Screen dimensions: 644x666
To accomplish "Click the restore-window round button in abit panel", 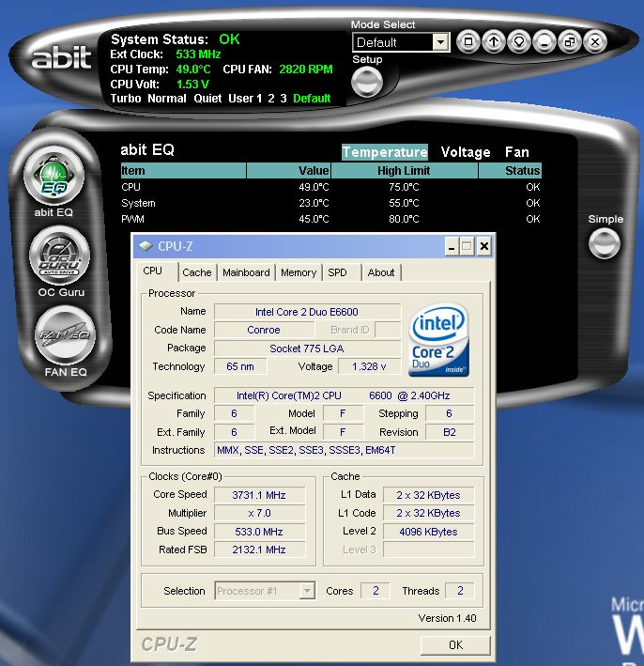I will pyautogui.click(x=570, y=41).
